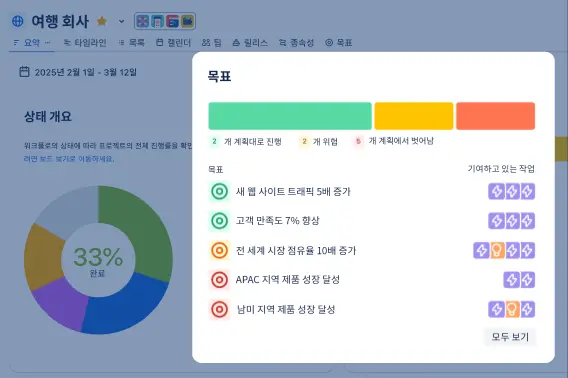Switch to the 팀 tab
This screenshot has height=378, width=568.
tap(212, 42)
